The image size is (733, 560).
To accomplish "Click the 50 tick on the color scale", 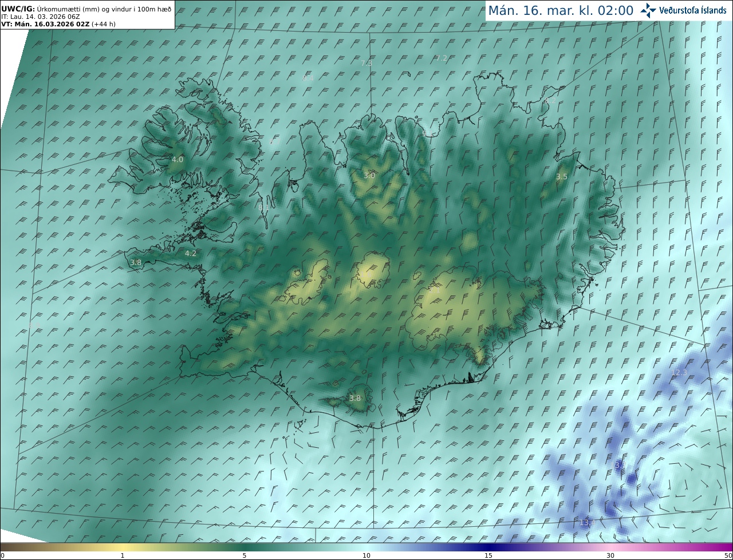I will (728, 555).
